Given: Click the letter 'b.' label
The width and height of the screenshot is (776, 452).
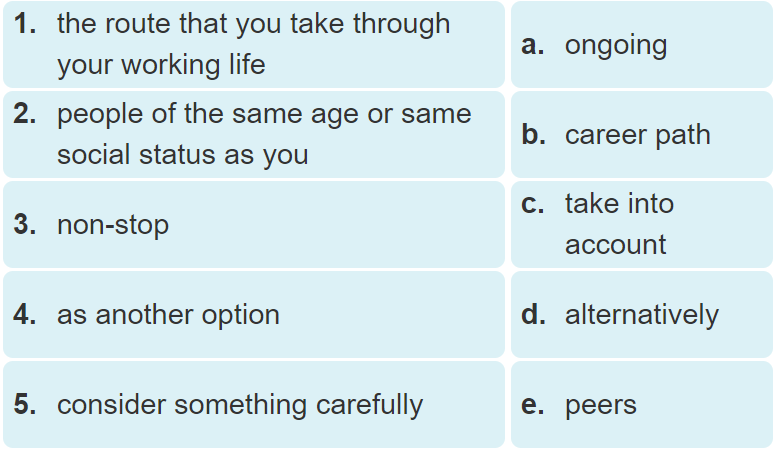Looking at the screenshot, I should 533,135.
